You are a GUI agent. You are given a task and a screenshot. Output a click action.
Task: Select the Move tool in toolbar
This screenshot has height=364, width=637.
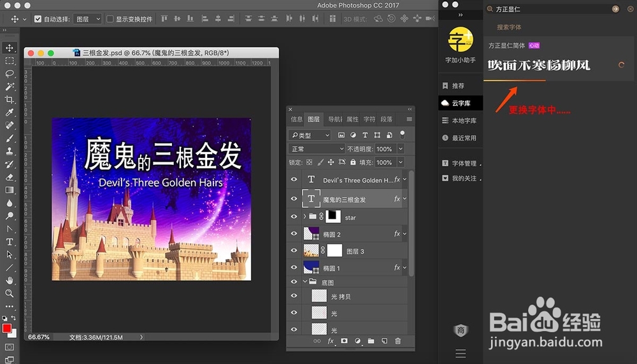coord(10,48)
